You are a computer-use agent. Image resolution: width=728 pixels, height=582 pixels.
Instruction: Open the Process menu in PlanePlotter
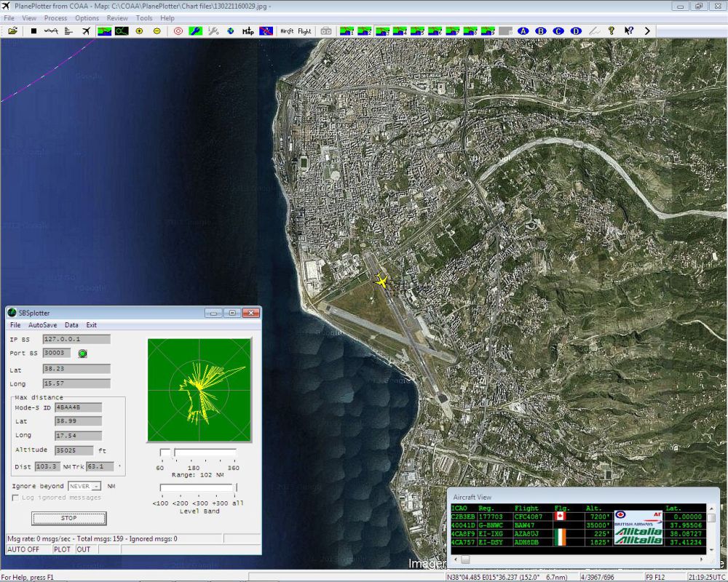[55, 17]
